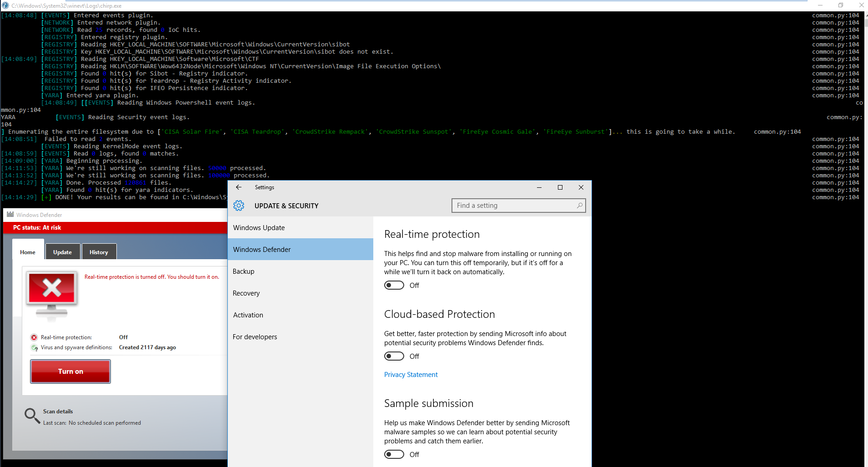Click inside the Find a setting field
Screen dimensions: 868x467
(500, 205)
